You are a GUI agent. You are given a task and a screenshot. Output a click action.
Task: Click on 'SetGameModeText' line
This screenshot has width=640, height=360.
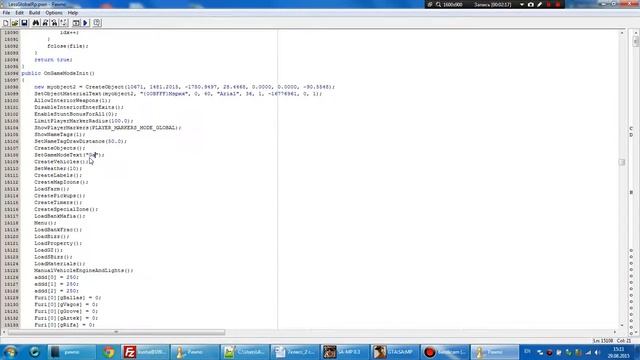tap(69, 155)
